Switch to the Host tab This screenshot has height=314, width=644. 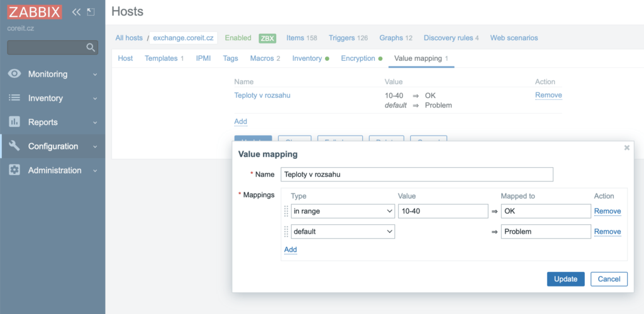pyautogui.click(x=125, y=58)
